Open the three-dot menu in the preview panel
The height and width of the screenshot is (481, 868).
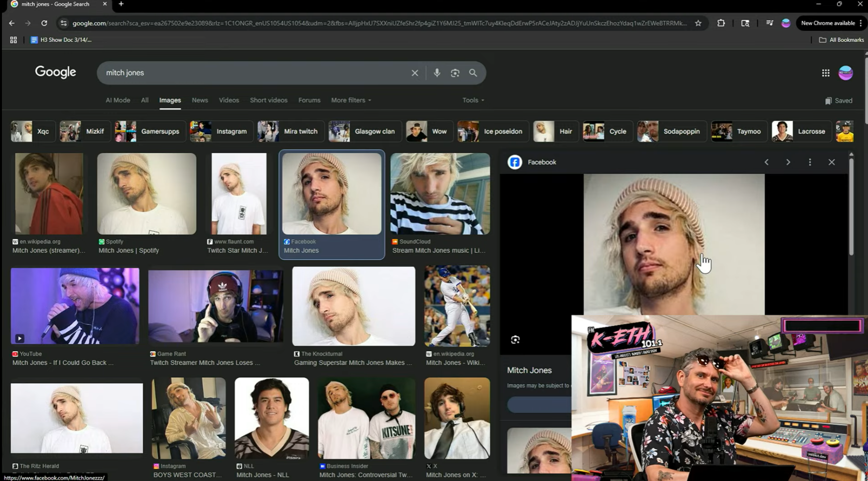(x=810, y=162)
